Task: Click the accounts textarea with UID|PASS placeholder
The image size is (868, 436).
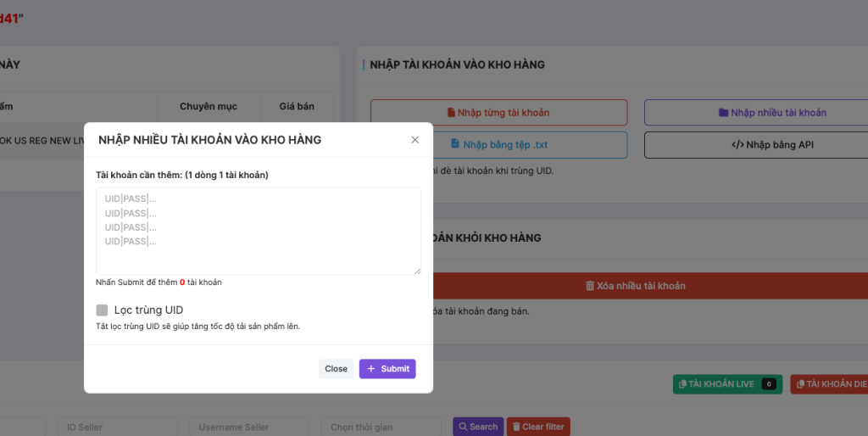Action: [x=259, y=231]
